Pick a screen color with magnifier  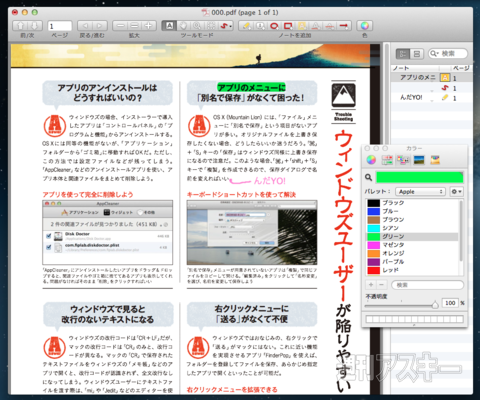click(368, 177)
